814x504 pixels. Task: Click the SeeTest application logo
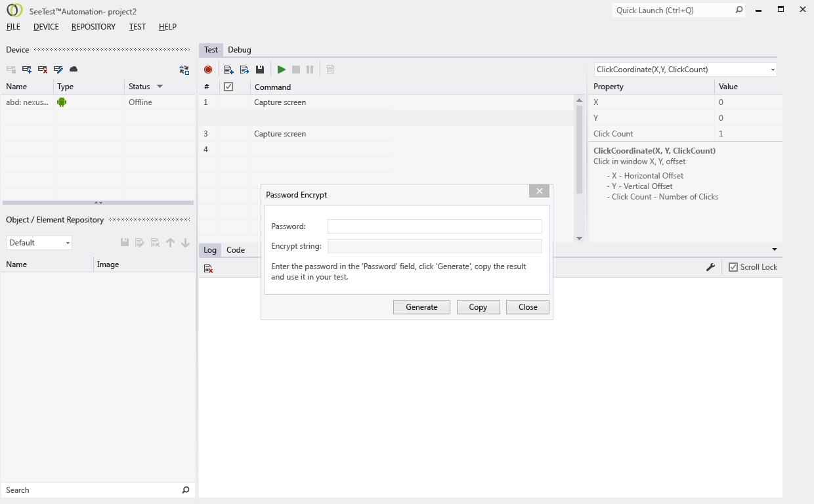[14, 10]
